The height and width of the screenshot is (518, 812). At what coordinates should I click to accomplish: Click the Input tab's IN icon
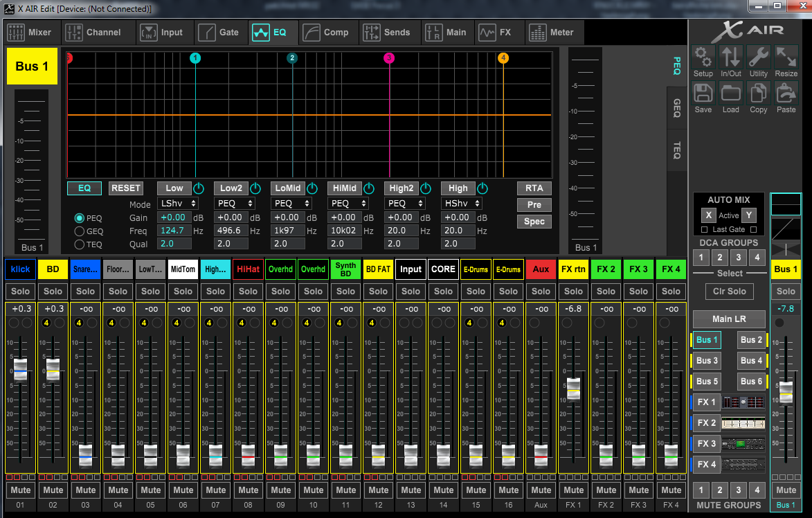[x=149, y=32]
